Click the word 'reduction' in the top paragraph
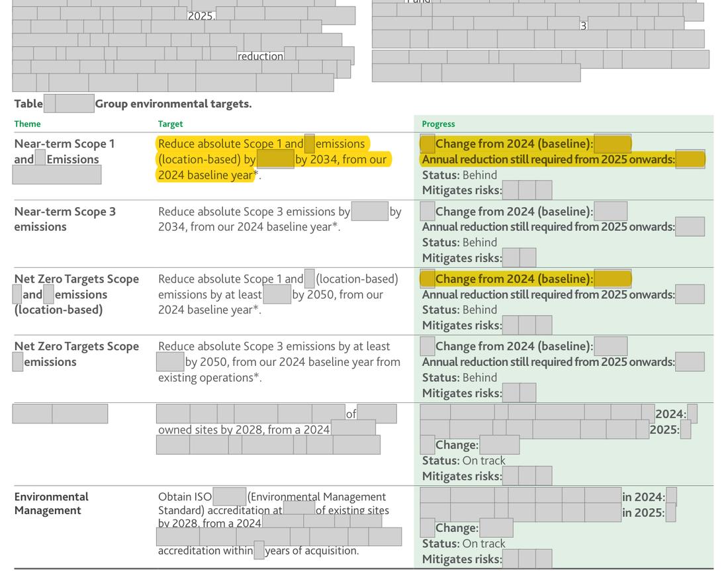This screenshot has height=571, width=728. click(x=261, y=56)
